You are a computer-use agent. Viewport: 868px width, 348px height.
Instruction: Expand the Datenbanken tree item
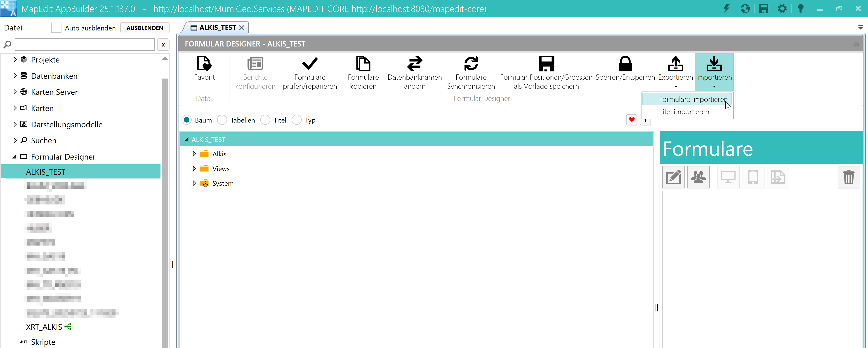(15, 76)
